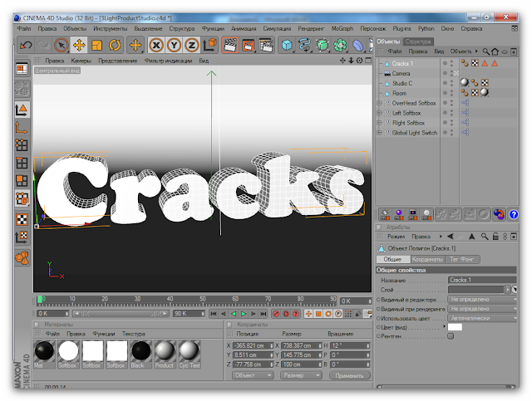The height and width of the screenshot is (401, 532).
Task: Open the Тег Фонг tab
Action: 461,259
